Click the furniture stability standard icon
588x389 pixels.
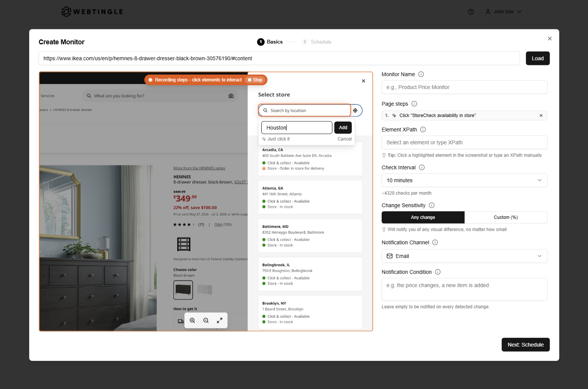pyautogui.click(x=184, y=244)
